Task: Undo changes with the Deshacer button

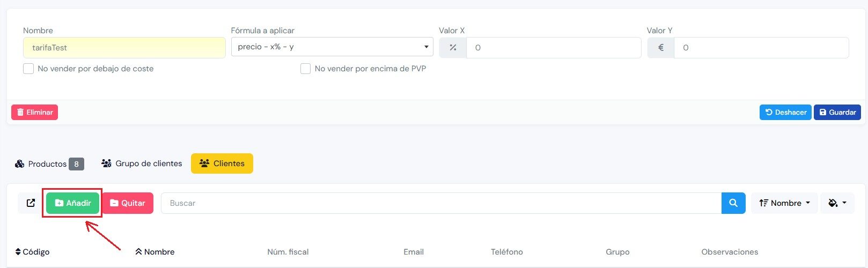Action: point(785,113)
